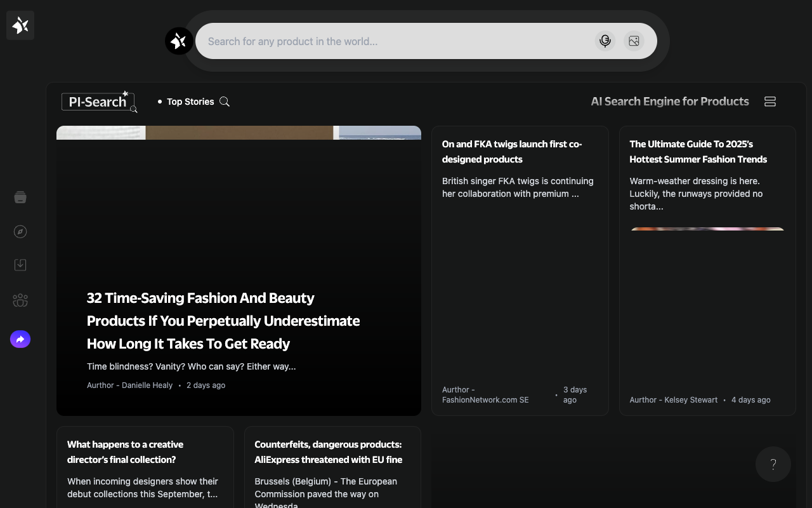Click the voice search microphone icon
The width and height of the screenshot is (812, 508).
tap(605, 41)
